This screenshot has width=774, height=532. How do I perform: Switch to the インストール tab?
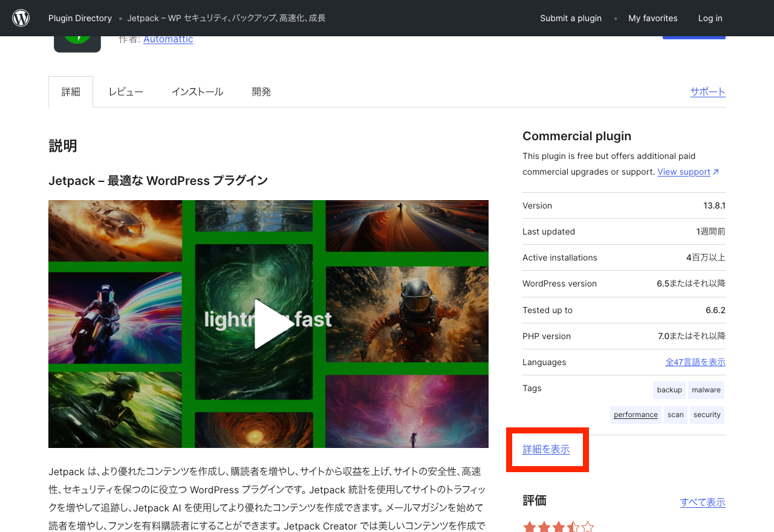tap(197, 92)
